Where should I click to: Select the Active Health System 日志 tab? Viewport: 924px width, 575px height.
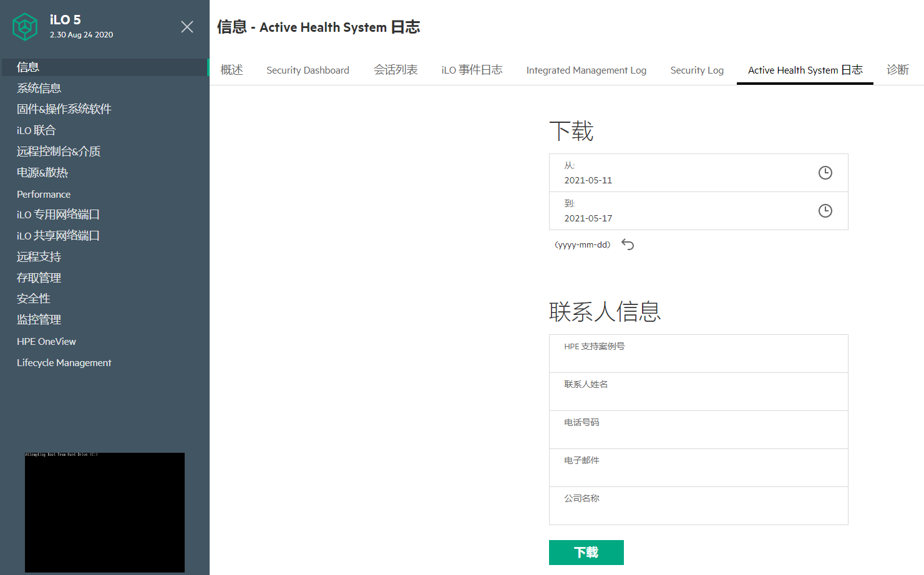[805, 70]
